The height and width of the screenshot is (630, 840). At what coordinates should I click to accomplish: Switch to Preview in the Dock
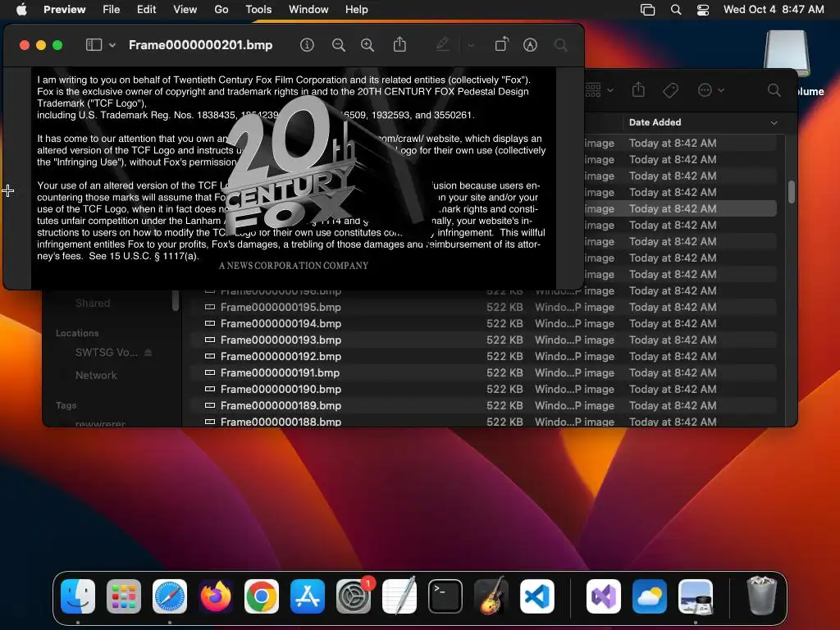coord(696,596)
